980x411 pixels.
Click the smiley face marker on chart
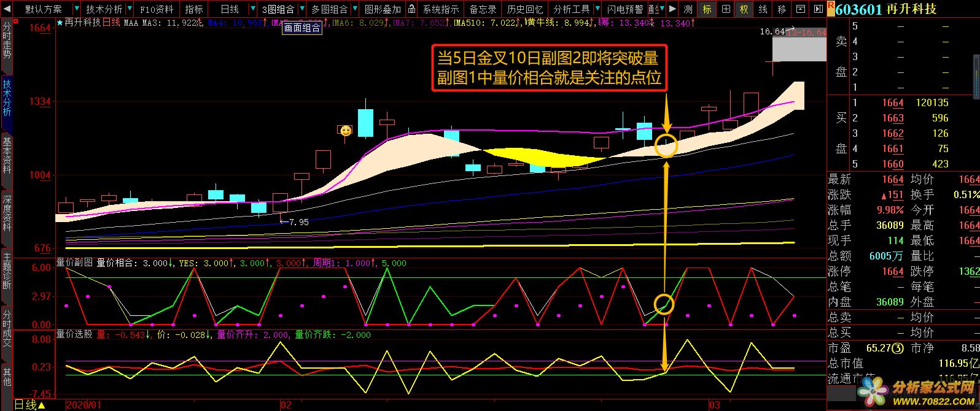pos(346,131)
